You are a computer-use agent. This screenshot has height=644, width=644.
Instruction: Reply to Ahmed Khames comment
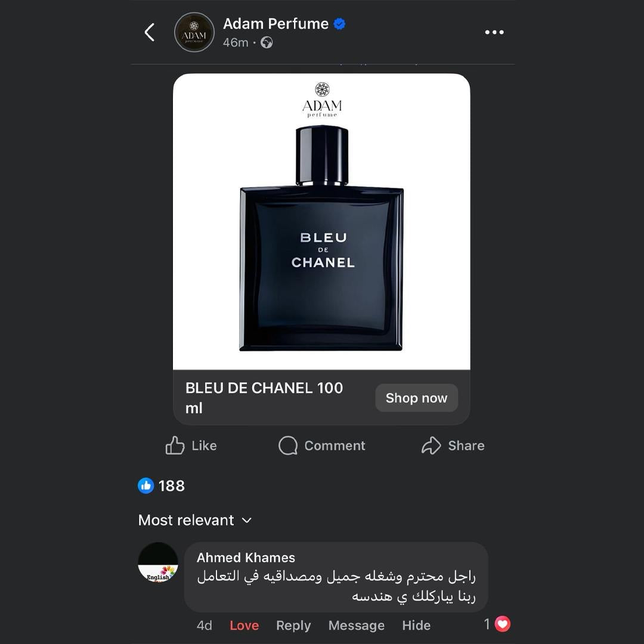[293, 625]
